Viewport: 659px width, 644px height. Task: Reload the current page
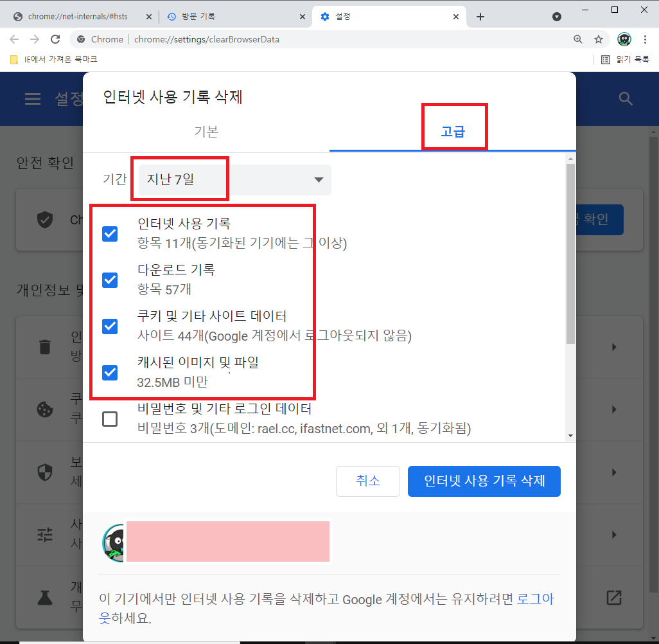(x=55, y=39)
